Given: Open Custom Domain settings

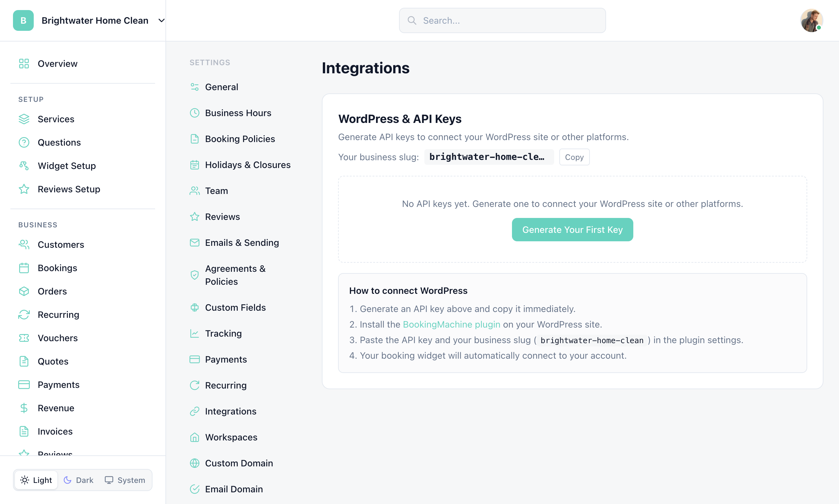Looking at the screenshot, I should 239,463.
